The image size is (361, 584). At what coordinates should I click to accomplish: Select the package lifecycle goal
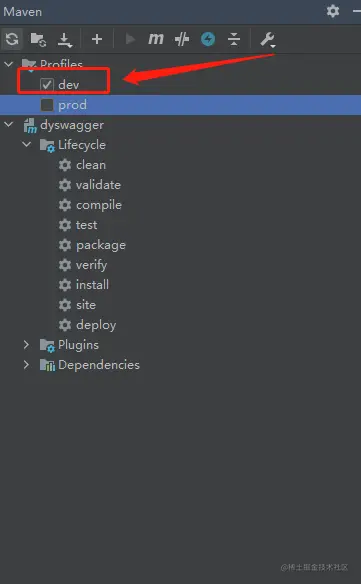point(101,245)
